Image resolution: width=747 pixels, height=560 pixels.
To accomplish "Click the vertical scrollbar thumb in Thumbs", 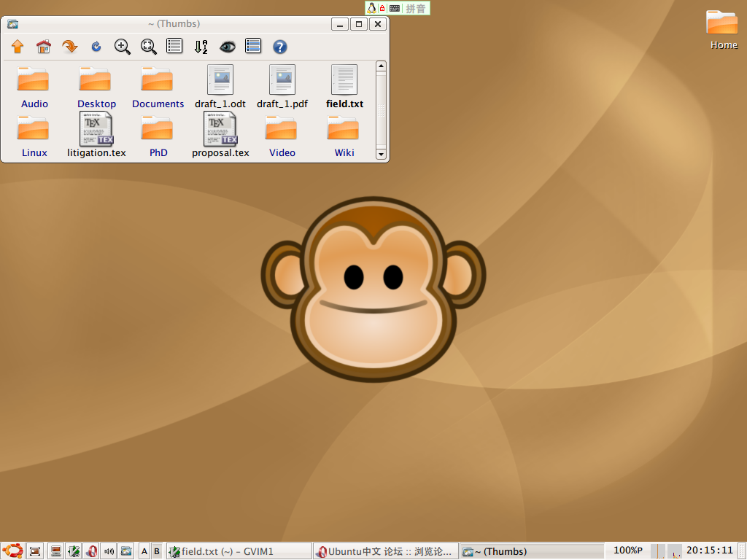I will (x=381, y=110).
